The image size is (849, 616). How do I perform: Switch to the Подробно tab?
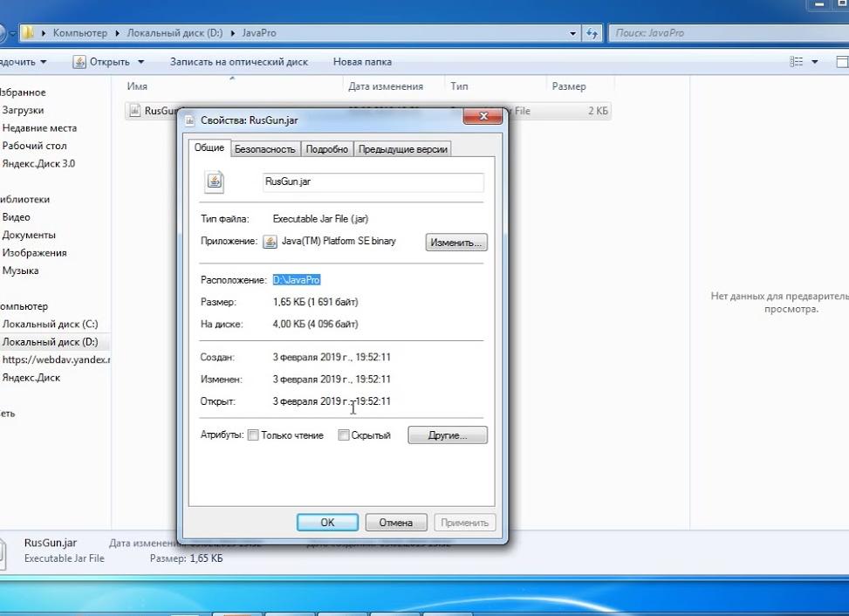(326, 149)
